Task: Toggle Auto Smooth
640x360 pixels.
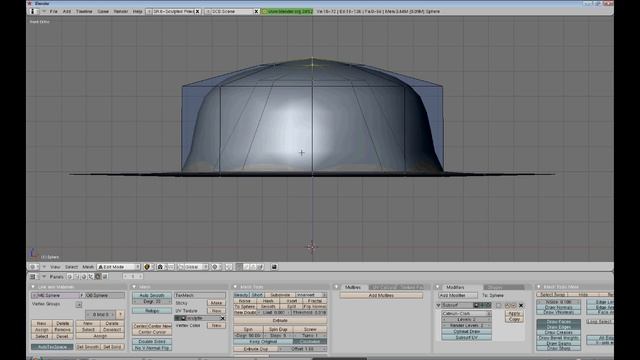Action: pos(152,295)
